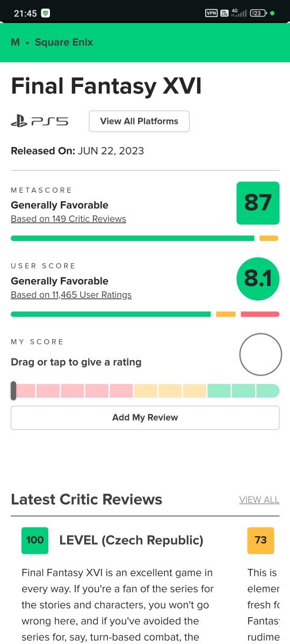Tap the rating slider handle

click(x=13, y=391)
